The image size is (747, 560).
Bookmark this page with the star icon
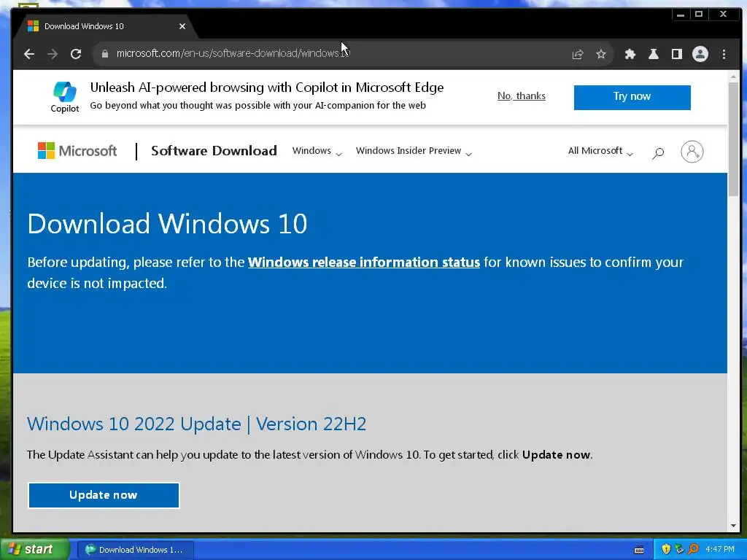click(601, 54)
